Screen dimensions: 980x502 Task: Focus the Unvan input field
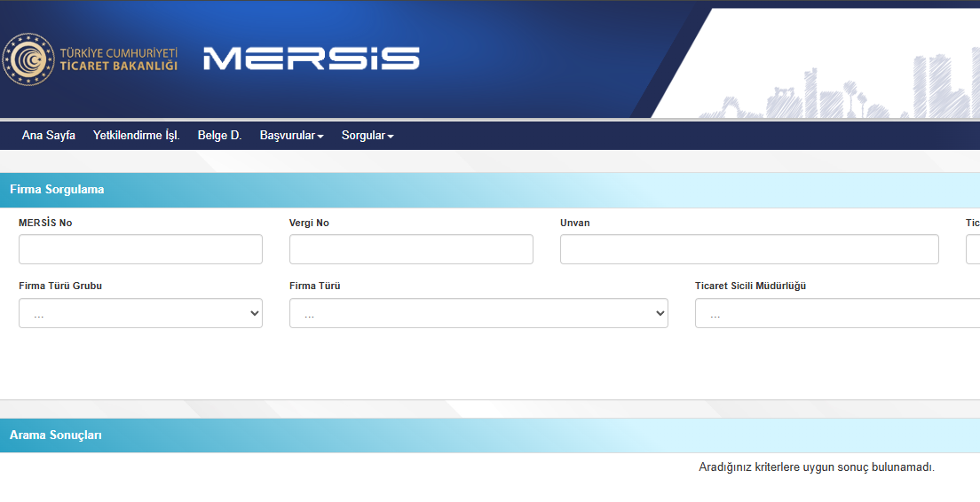coord(749,249)
